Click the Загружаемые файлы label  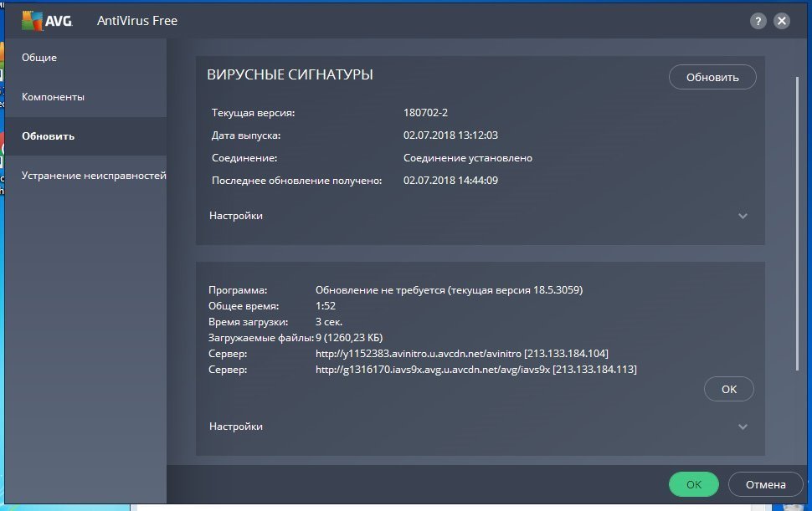pyautogui.click(x=261, y=338)
